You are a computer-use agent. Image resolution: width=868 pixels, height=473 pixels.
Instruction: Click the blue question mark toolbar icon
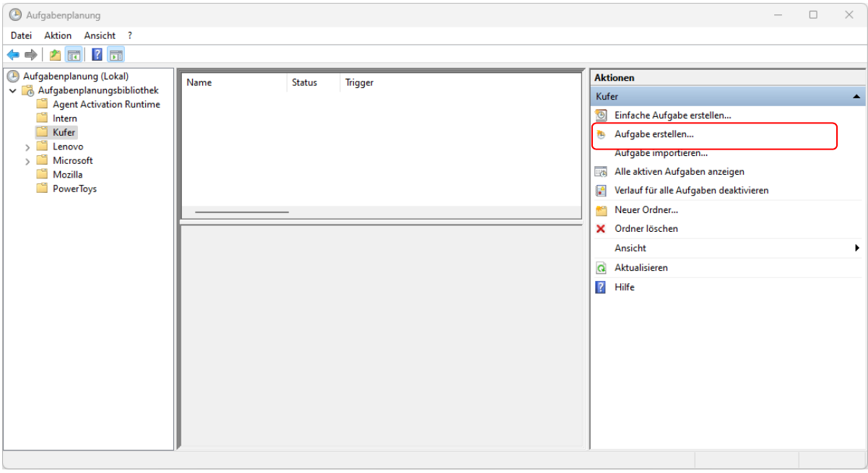[x=97, y=55]
